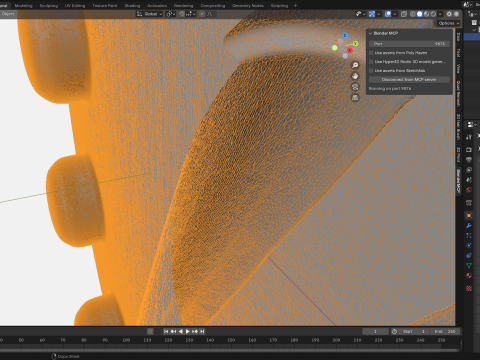
Task: Open the Object properties tab icon
Action: point(469,216)
